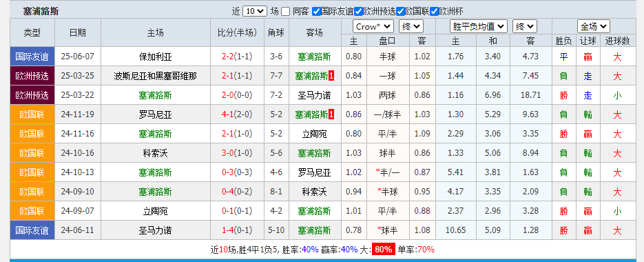The height and width of the screenshot is (262, 644).
Task: Click the 欧国联 type cell dated 24-11-19
Action: (32, 114)
